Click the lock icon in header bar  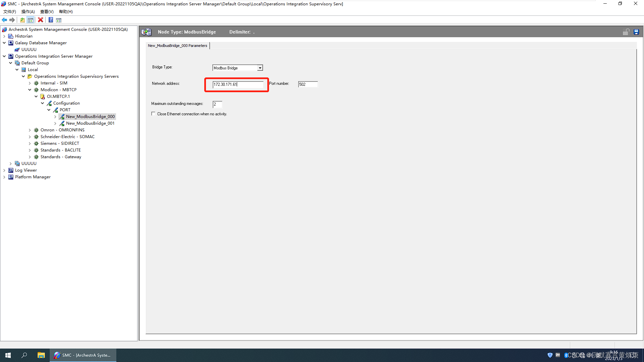click(x=626, y=32)
